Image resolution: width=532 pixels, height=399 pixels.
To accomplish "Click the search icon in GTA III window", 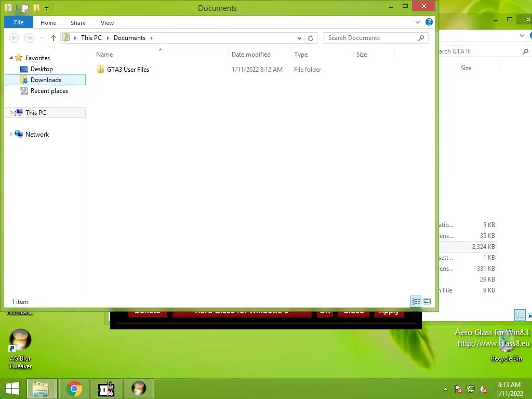I will 526,51.
